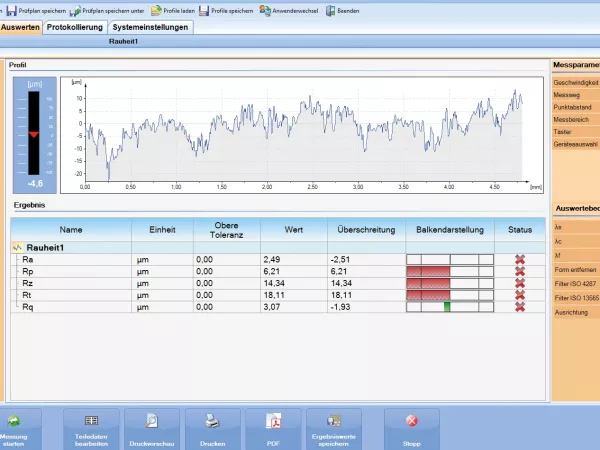The width and height of the screenshot is (600, 450).
Task: Edit part data with Teiledaten bearbeiten
Action: 91,428
